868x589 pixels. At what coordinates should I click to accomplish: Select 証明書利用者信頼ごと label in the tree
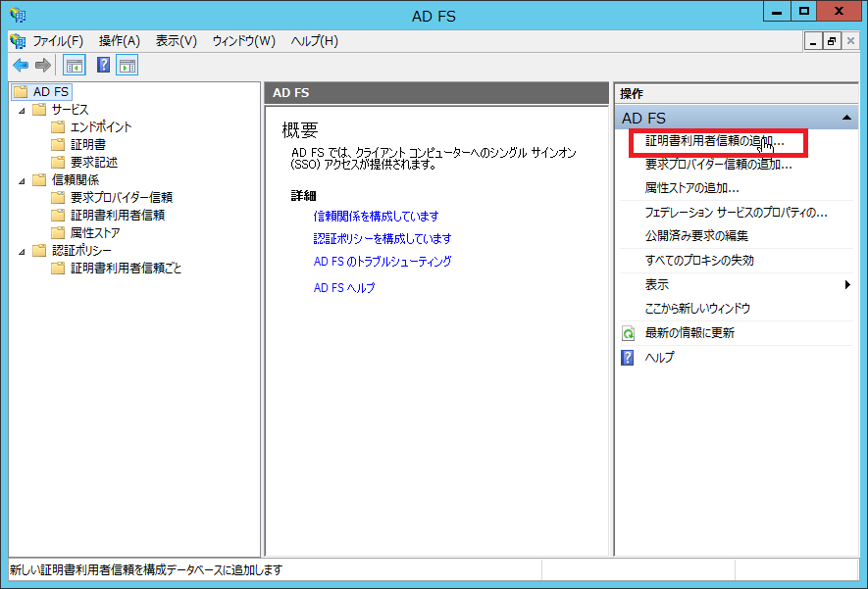[x=126, y=269]
